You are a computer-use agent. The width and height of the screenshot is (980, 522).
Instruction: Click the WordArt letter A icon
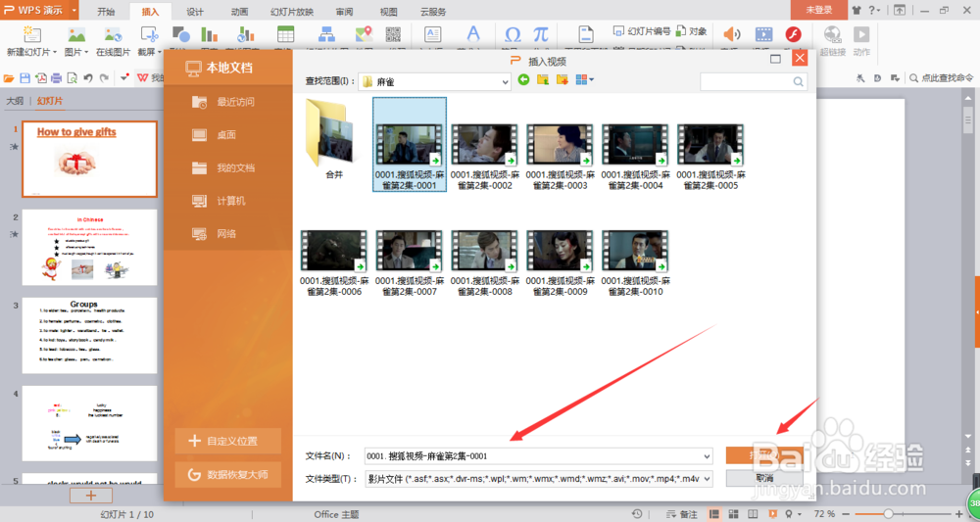click(474, 34)
